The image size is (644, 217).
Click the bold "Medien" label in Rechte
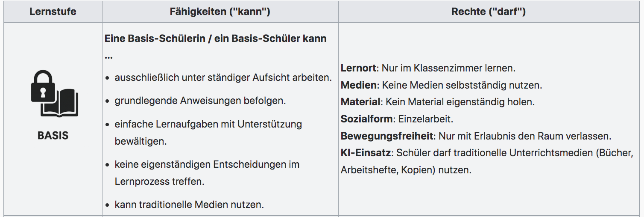[x=358, y=85]
